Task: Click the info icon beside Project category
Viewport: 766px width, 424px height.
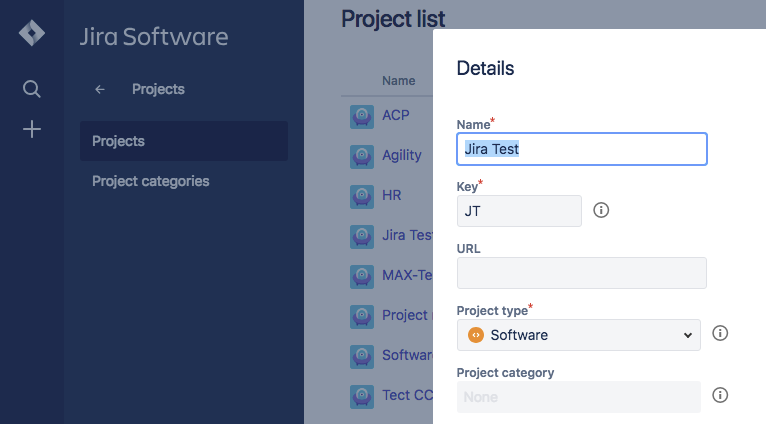Action: 719,396
